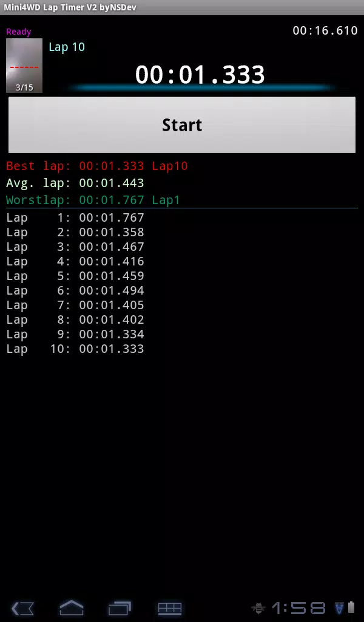Tap the network signal status icon
Screen dimensions: 364x622
click(x=339, y=607)
